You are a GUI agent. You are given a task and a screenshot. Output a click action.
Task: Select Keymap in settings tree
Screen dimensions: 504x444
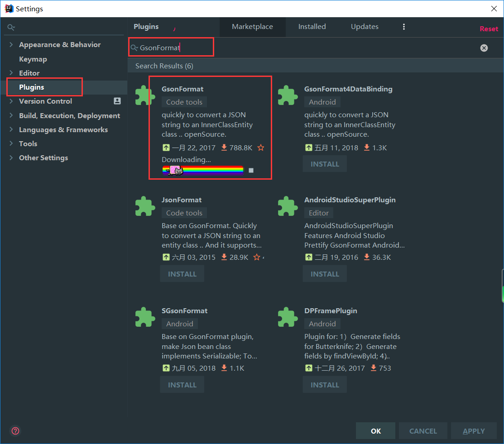(33, 59)
